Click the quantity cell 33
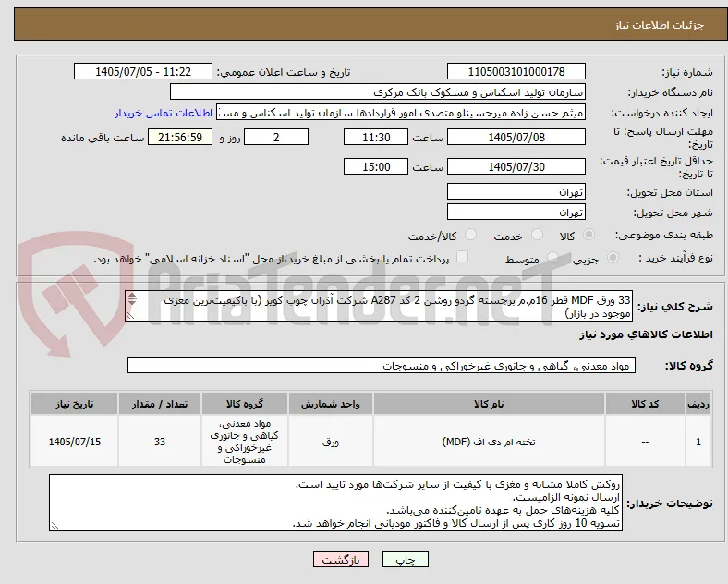 pos(160,442)
